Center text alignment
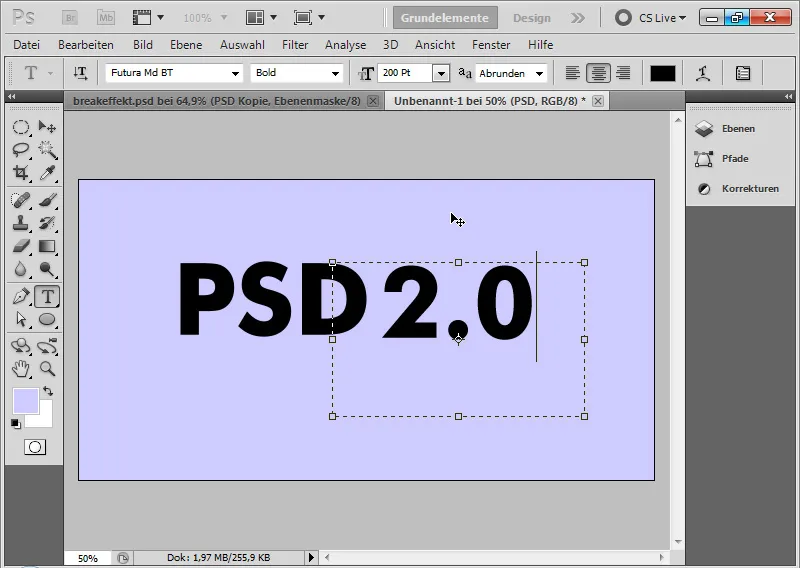Image resolution: width=800 pixels, height=568 pixels. click(x=598, y=73)
